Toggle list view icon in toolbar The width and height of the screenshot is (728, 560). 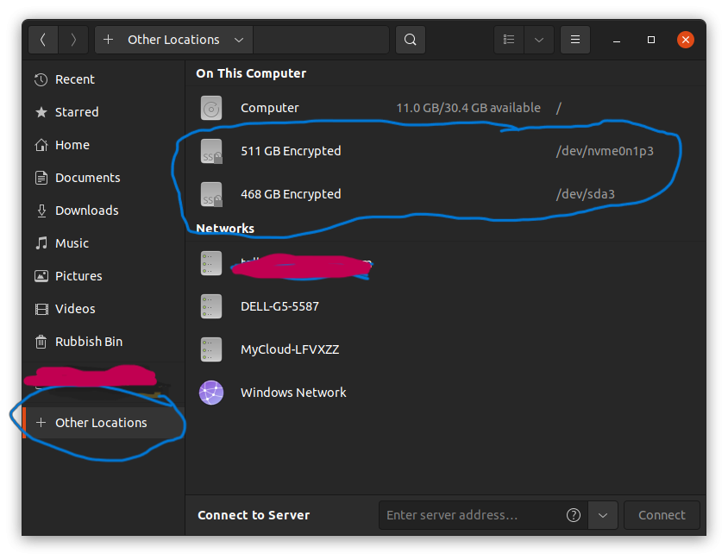click(x=509, y=40)
